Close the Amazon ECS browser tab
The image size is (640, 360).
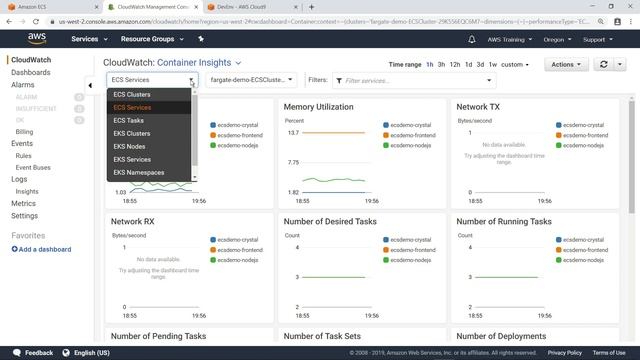96,7
